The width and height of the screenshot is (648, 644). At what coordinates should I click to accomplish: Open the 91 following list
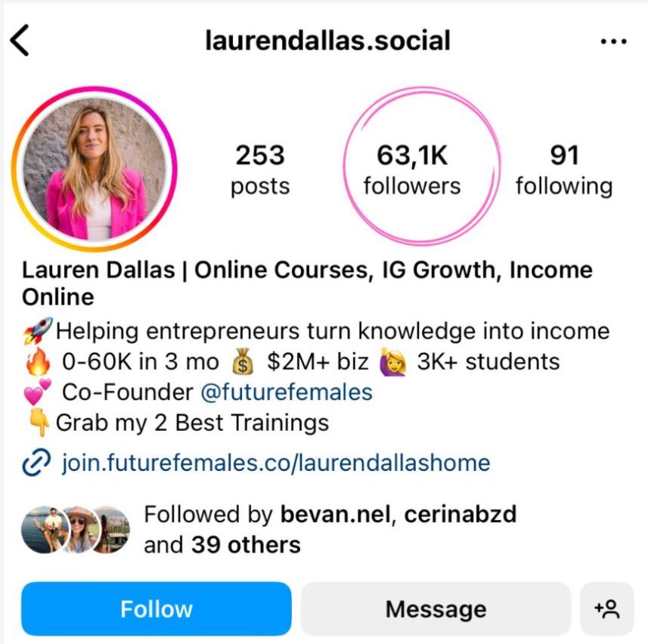564,169
